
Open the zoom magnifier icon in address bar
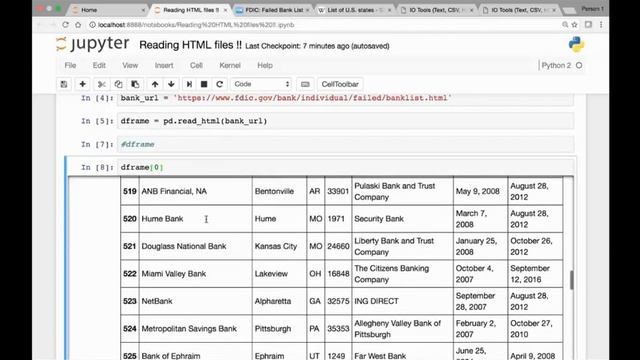coord(565,25)
